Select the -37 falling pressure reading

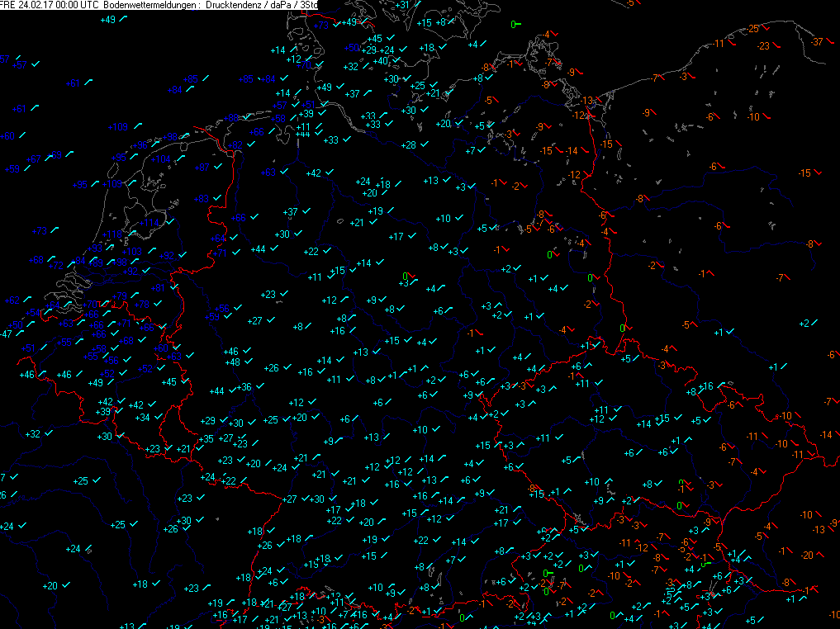coord(817,41)
